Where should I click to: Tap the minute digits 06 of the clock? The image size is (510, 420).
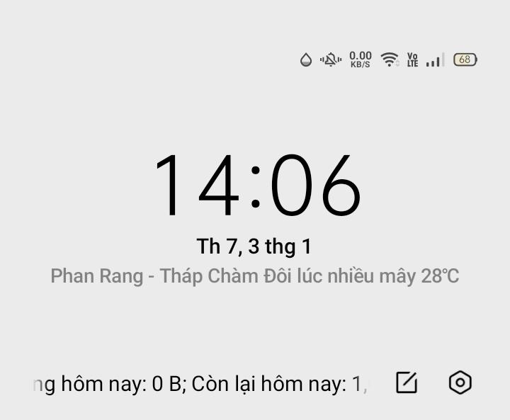315,186
